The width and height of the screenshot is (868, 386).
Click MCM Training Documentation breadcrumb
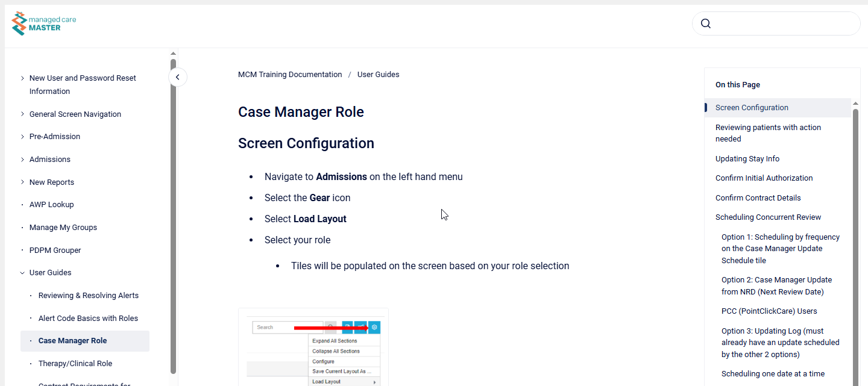pos(290,75)
